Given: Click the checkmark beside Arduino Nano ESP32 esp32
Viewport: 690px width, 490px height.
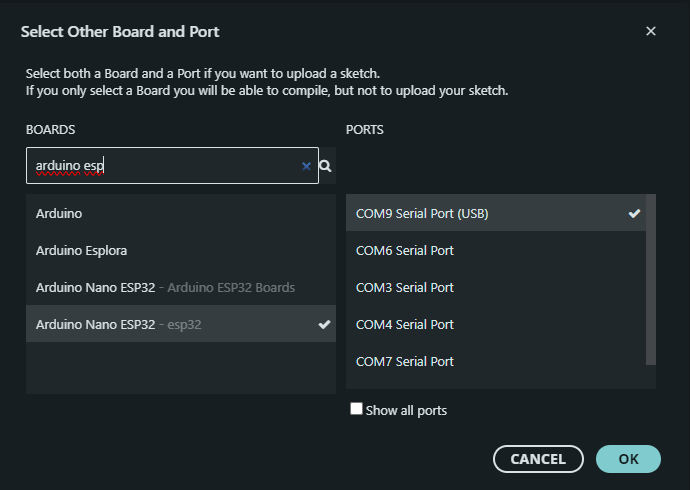Looking at the screenshot, I should pyautogui.click(x=323, y=325).
